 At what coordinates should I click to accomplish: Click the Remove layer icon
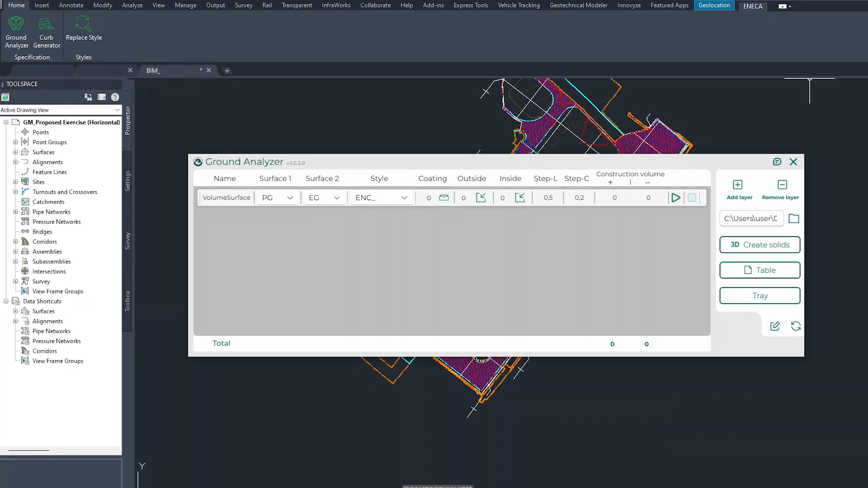click(x=781, y=185)
